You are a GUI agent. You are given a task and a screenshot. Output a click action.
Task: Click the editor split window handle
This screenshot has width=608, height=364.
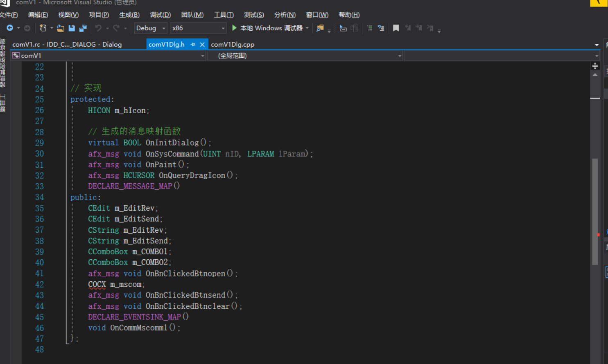(595, 65)
